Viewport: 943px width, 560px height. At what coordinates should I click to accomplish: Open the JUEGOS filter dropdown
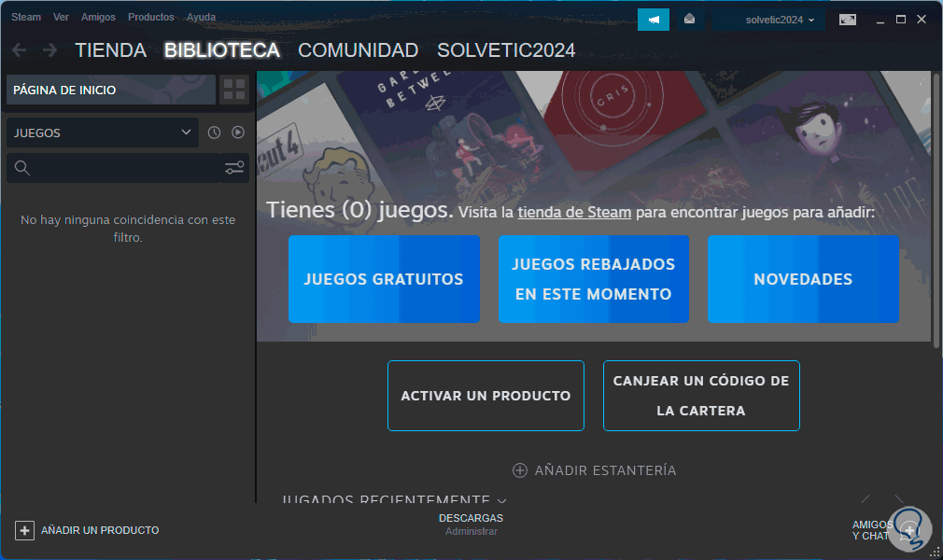tap(103, 133)
